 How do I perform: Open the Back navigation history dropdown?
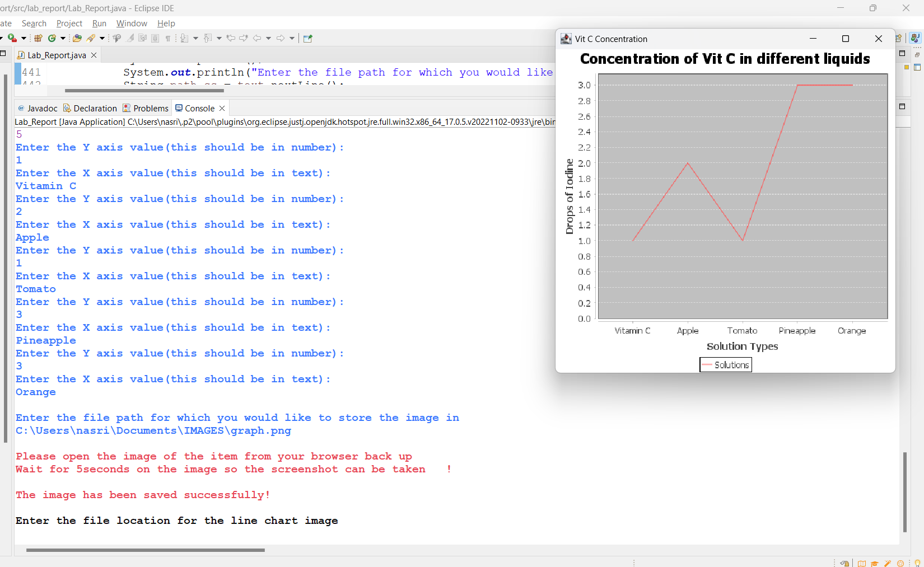[269, 38]
